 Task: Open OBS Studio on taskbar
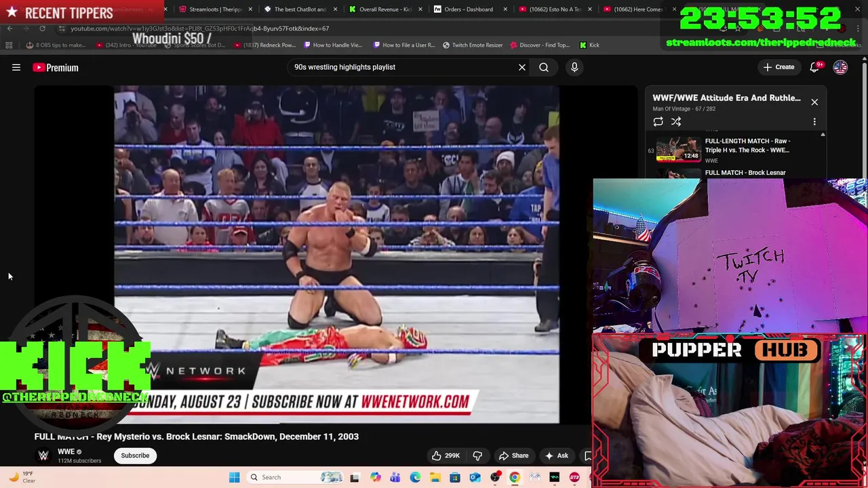tap(495, 477)
